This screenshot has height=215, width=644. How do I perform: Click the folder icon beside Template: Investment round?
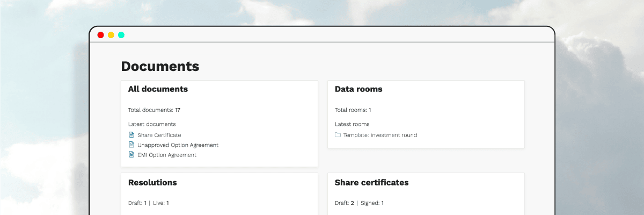[338, 135]
